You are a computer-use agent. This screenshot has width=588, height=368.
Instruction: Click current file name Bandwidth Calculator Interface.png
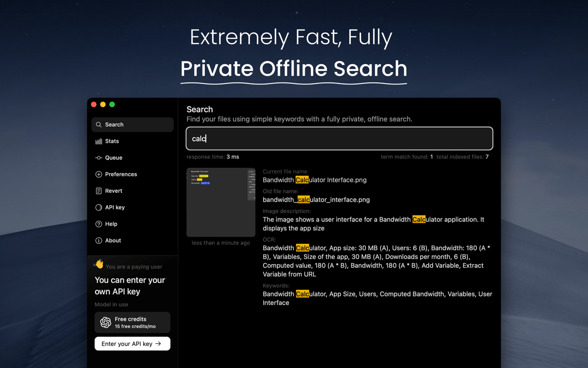click(315, 180)
